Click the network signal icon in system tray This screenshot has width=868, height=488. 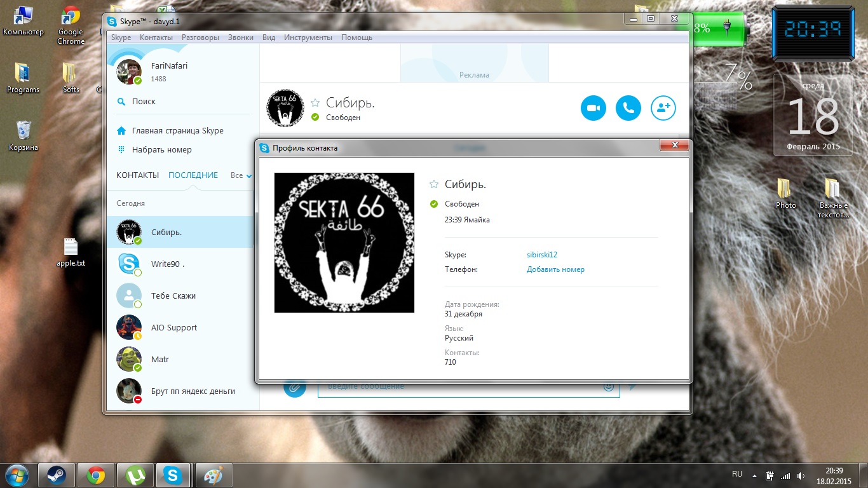pyautogui.click(x=785, y=475)
